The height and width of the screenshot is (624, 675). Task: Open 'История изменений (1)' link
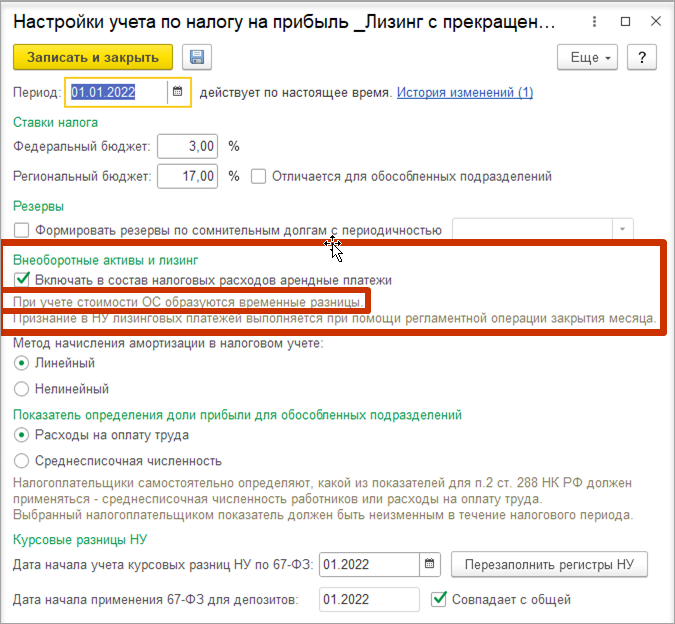pyautogui.click(x=464, y=92)
